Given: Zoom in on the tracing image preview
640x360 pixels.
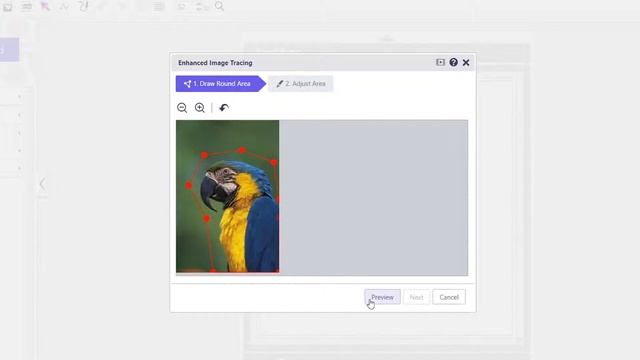Looking at the screenshot, I should click(x=200, y=108).
